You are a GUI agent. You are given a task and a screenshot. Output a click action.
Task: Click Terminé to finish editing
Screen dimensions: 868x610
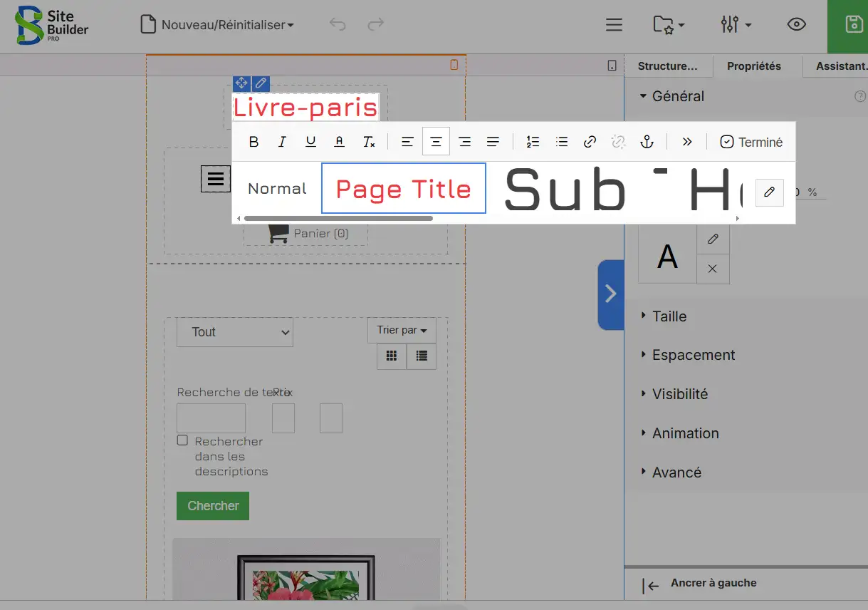751,142
